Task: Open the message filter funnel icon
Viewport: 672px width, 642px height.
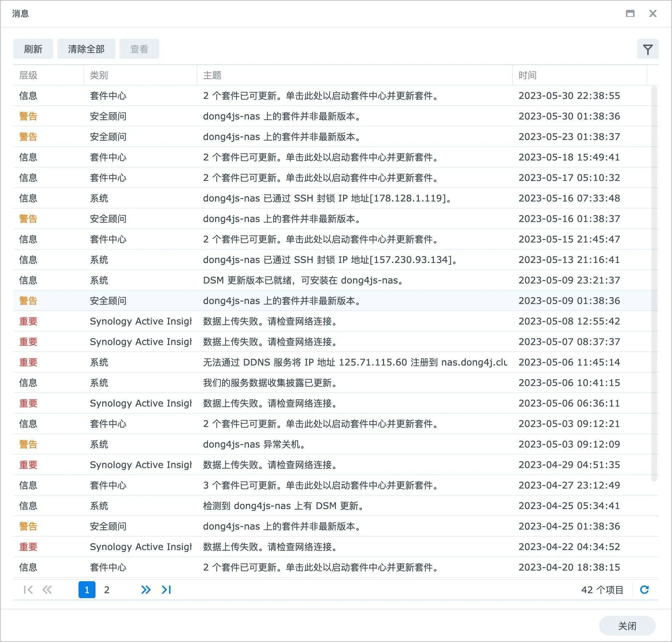Action: pos(648,49)
